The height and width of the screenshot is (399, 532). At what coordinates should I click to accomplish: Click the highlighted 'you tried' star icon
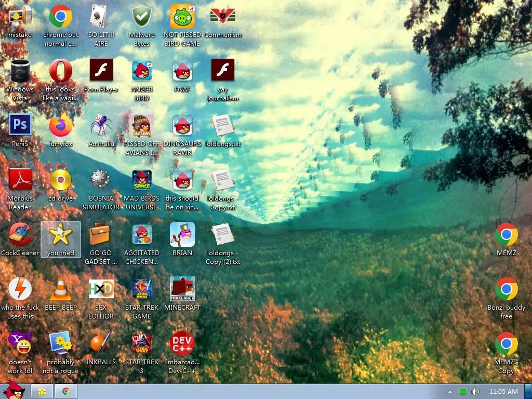pyautogui.click(x=60, y=240)
